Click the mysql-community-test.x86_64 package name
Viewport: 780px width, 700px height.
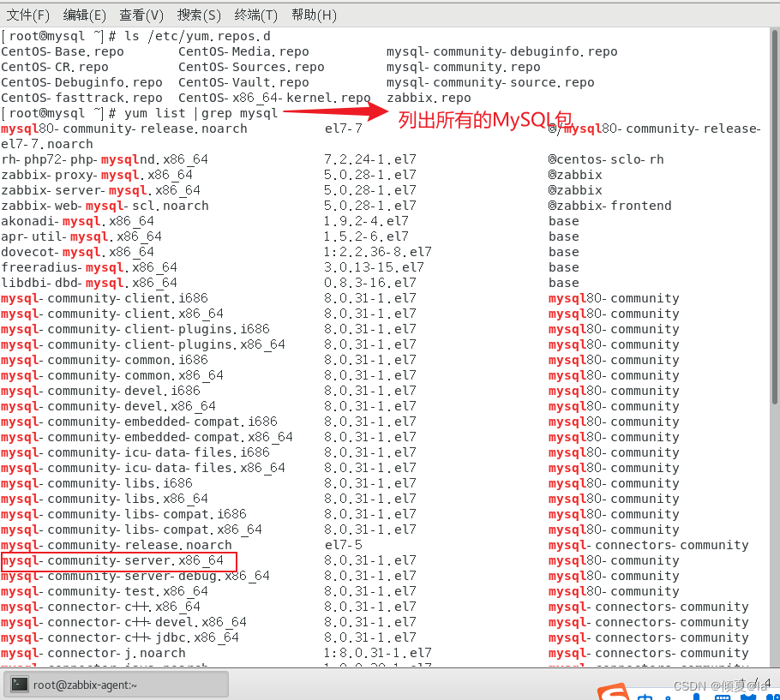[105, 591]
